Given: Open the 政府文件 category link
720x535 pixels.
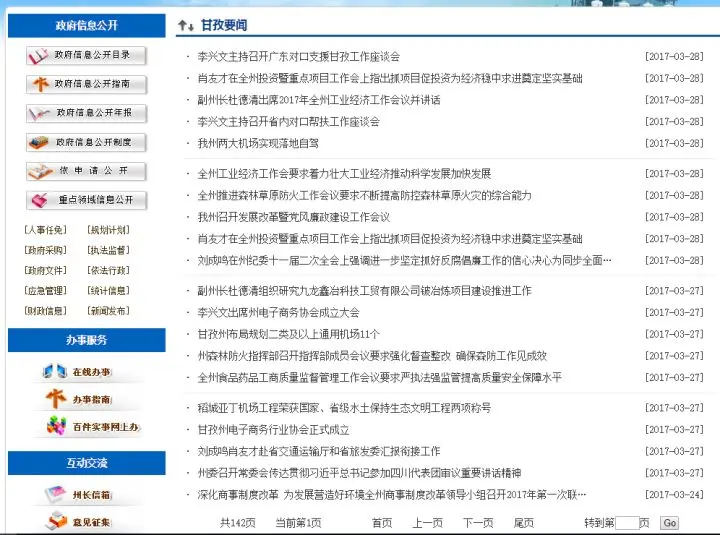Looking at the screenshot, I should [x=45, y=270].
